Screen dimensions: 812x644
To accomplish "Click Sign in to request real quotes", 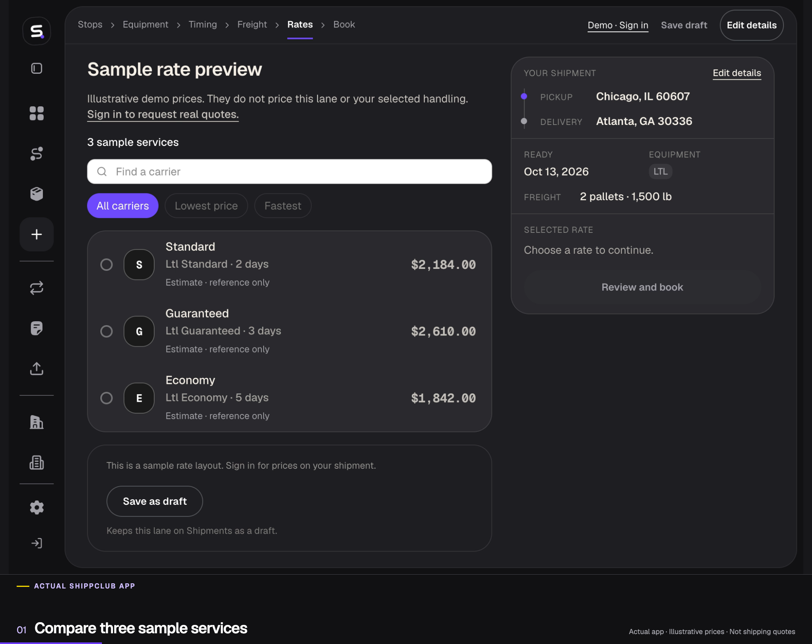I will 163,115.
